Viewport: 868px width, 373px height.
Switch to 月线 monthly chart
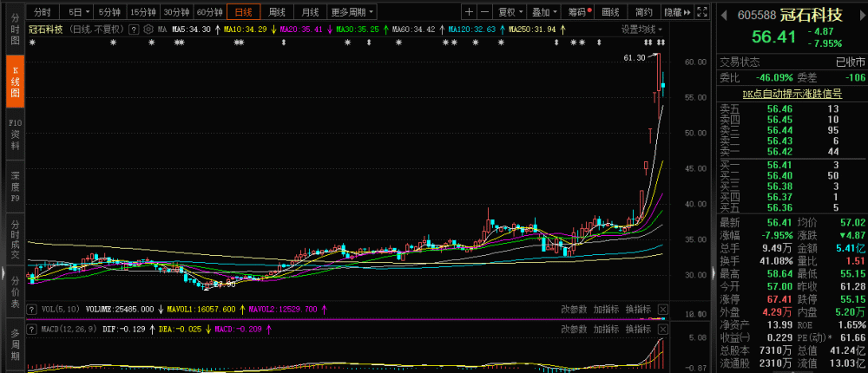[x=310, y=11]
